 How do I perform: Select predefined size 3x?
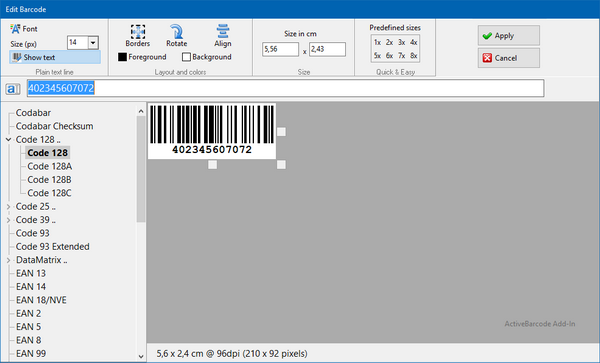pyautogui.click(x=401, y=42)
